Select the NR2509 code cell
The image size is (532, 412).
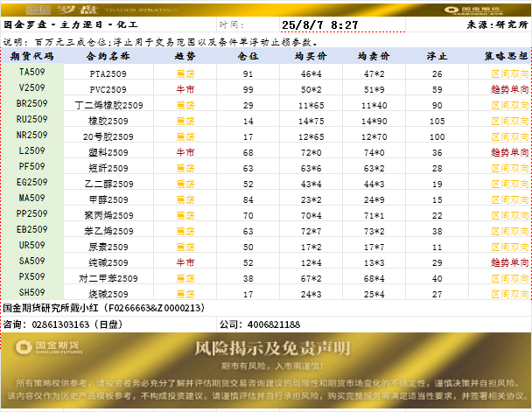tap(31, 135)
